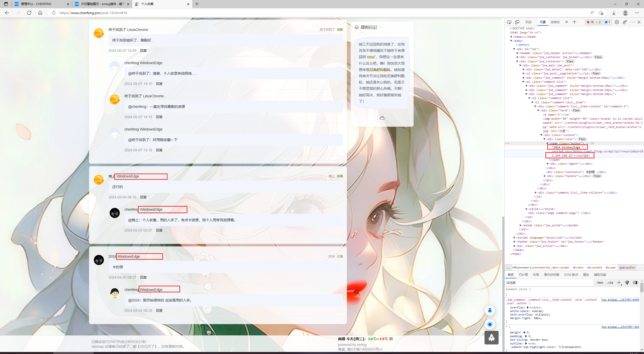
Task: Add a new tool tab in DevTools
Action: 574,22
